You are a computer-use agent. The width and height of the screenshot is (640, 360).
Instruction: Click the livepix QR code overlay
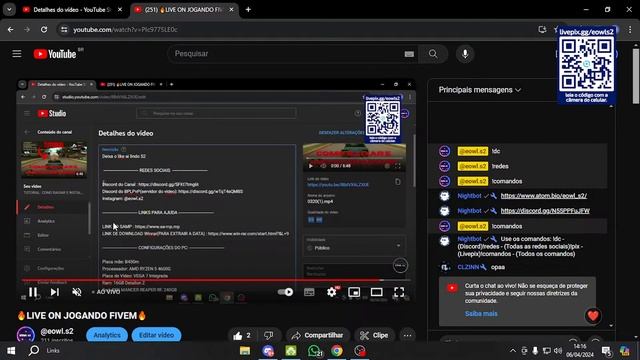pos(587,65)
